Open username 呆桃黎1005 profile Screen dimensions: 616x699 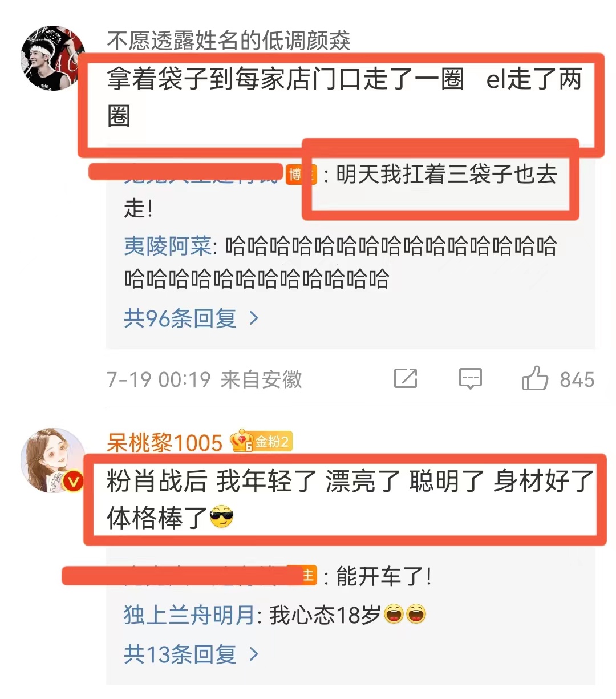pos(164,442)
